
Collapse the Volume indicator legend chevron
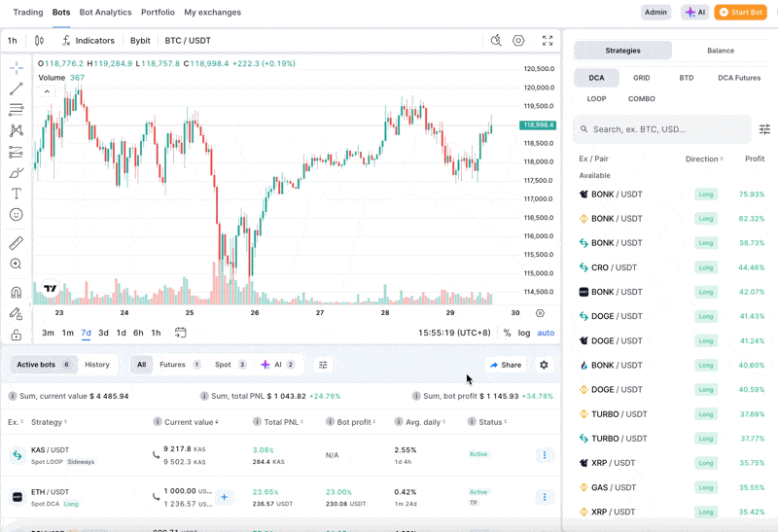coord(47,91)
